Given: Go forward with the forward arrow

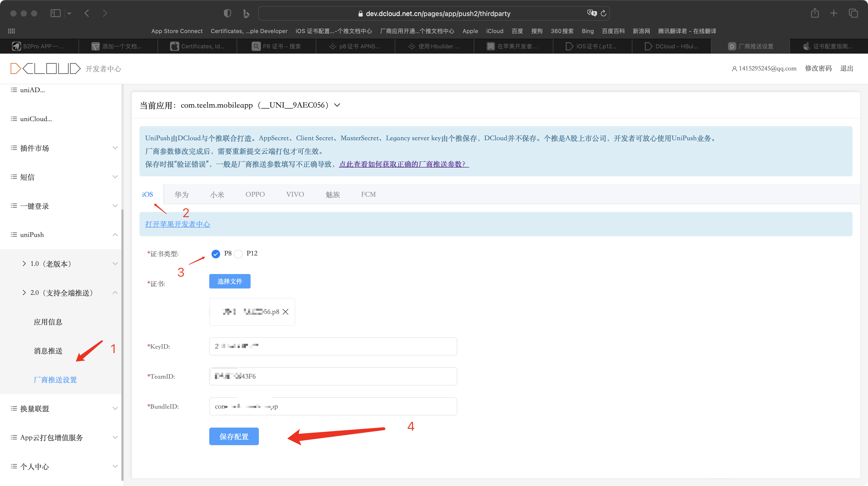Looking at the screenshot, I should pos(105,13).
